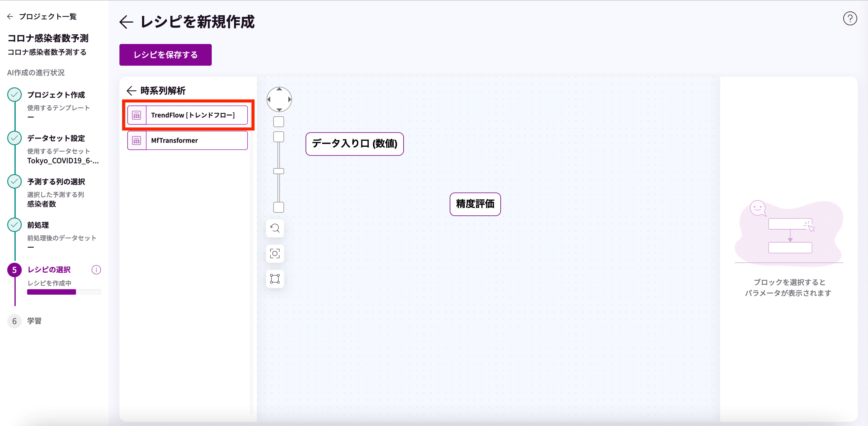Click the zoom slider handle

pyautogui.click(x=279, y=171)
